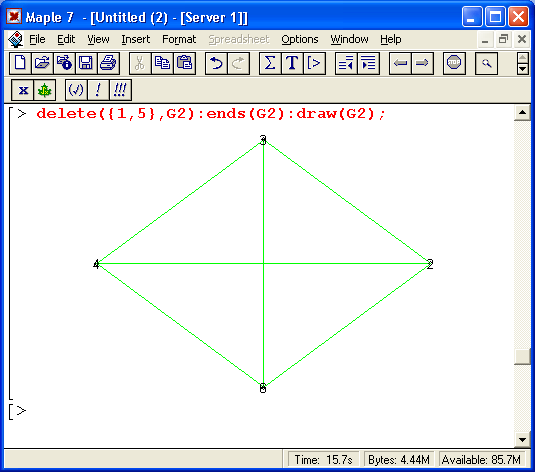Toggle the auto-correct syntax checkmark button

tap(76, 90)
